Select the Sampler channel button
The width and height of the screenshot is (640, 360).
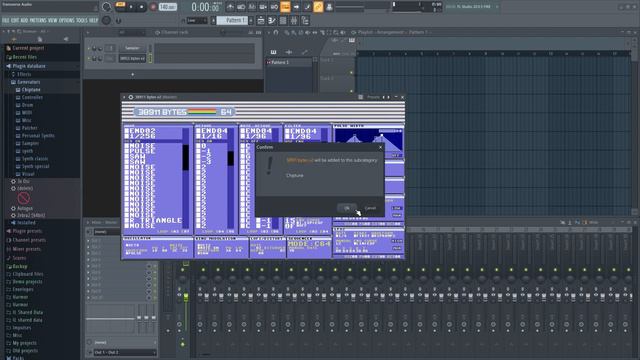tap(132, 48)
